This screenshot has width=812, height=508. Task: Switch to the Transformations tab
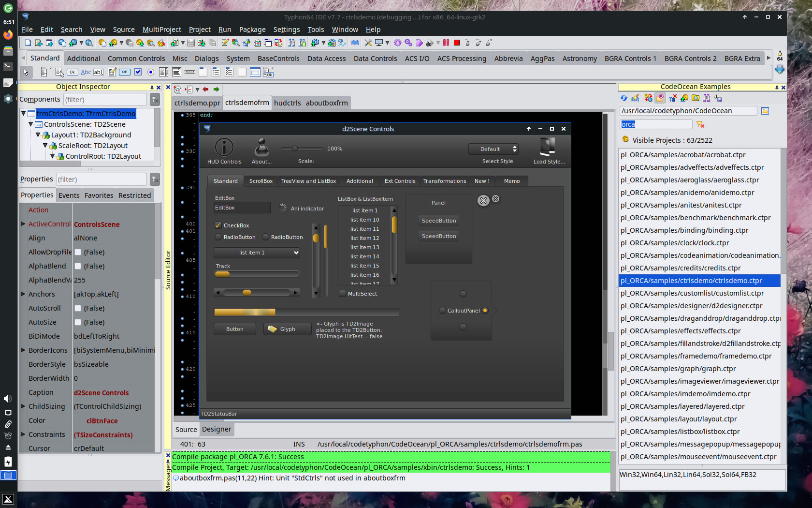click(x=444, y=181)
